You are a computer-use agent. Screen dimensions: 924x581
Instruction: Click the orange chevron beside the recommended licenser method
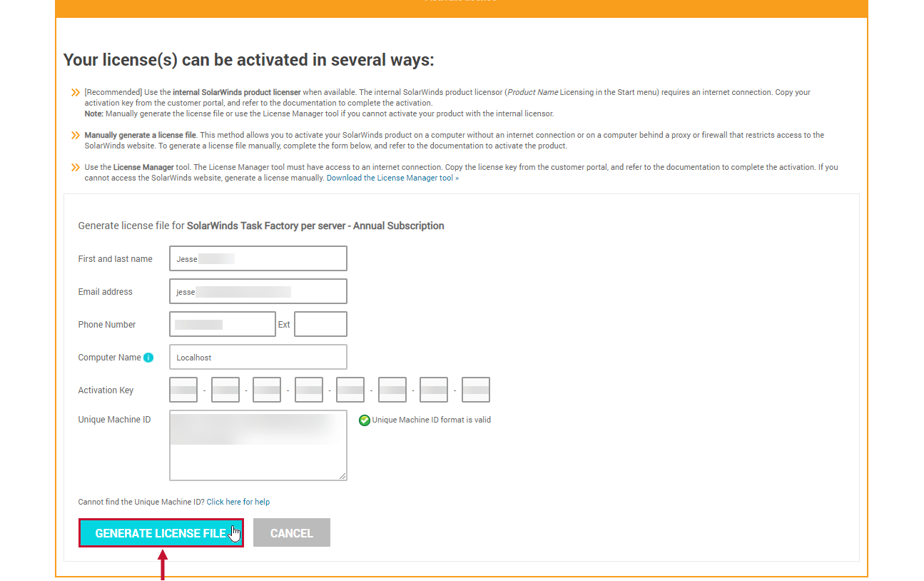[75, 91]
